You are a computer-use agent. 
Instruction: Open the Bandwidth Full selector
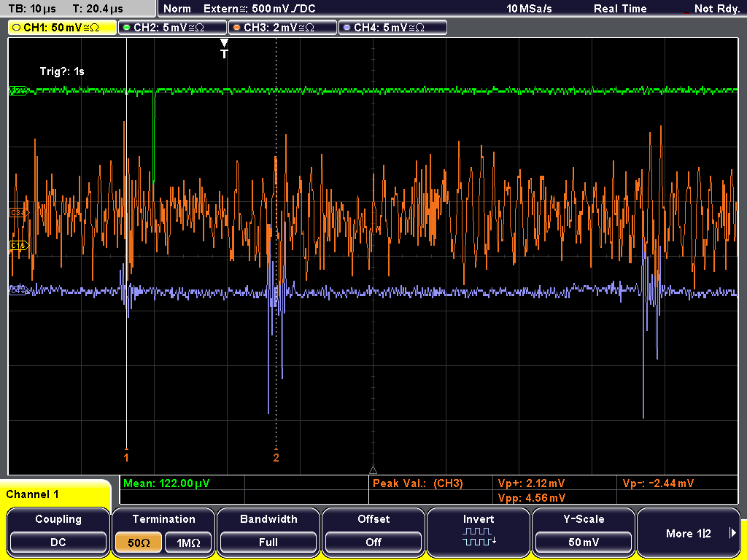(x=268, y=542)
